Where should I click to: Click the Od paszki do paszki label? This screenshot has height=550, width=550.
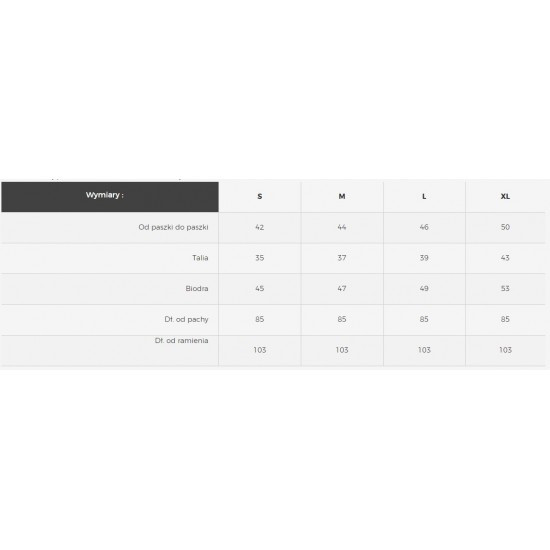(173, 227)
